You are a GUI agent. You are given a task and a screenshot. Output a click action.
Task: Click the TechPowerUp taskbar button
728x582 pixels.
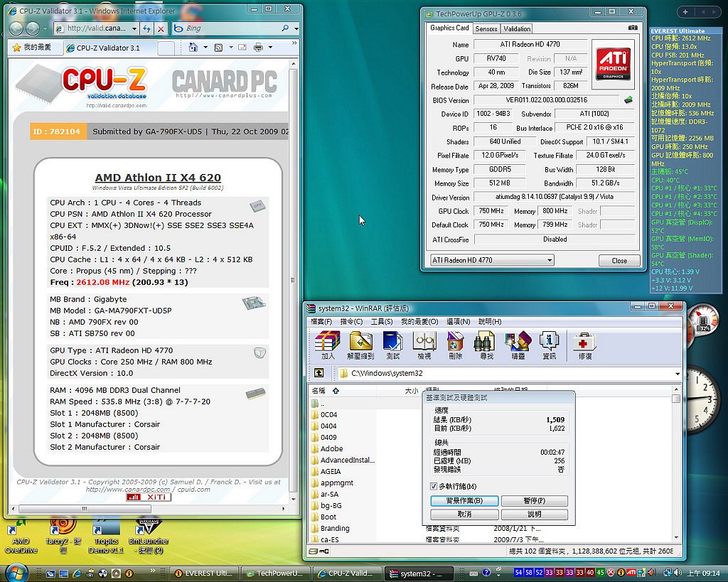276,573
